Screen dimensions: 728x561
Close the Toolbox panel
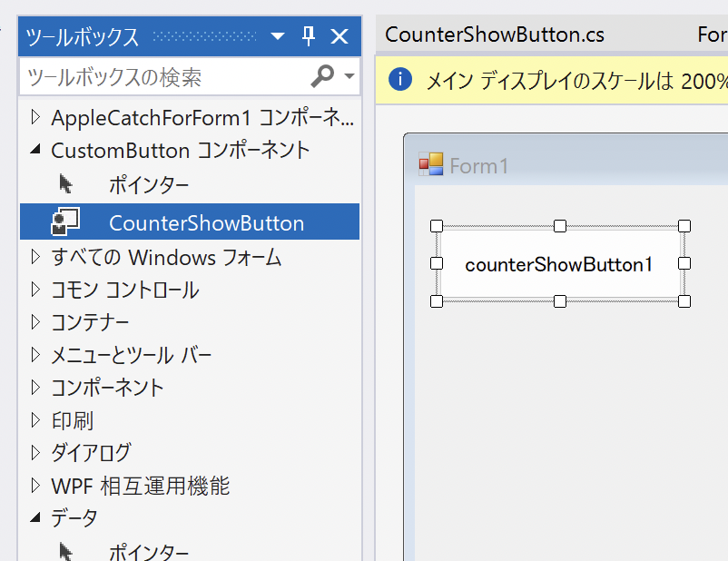[339, 35]
